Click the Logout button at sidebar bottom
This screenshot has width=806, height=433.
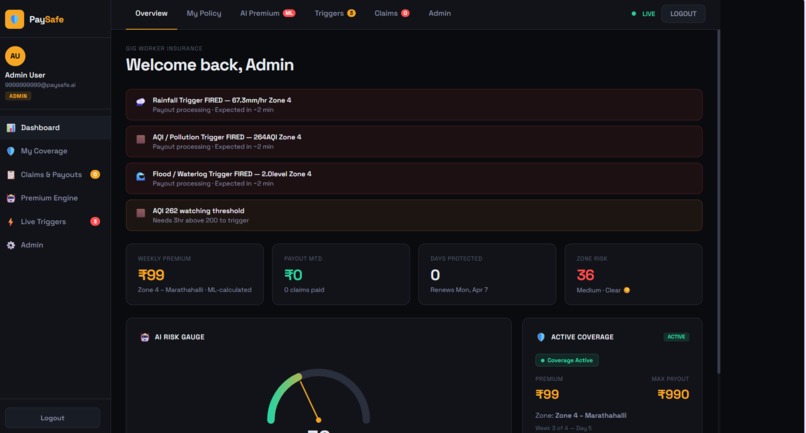(52, 418)
